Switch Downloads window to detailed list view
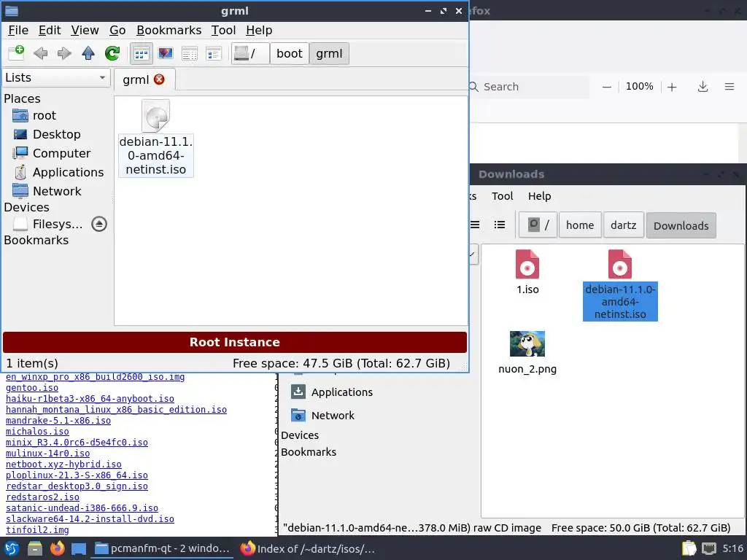The width and height of the screenshot is (747, 560). point(499,225)
